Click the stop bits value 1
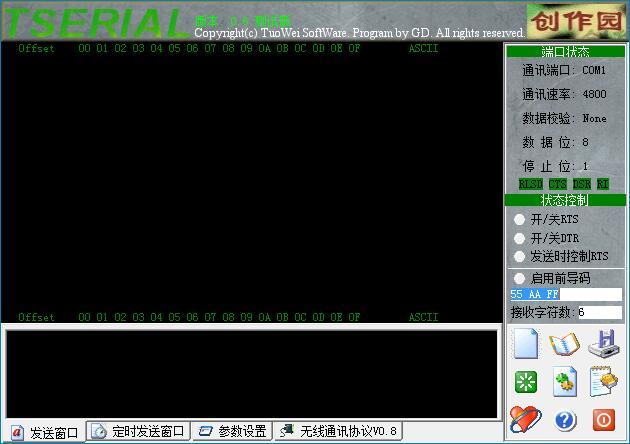The height and width of the screenshot is (444, 630). pyautogui.click(x=585, y=166)
